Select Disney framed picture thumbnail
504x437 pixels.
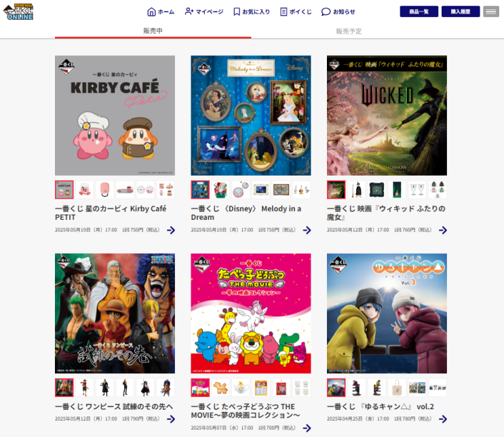tap(261, 190)
